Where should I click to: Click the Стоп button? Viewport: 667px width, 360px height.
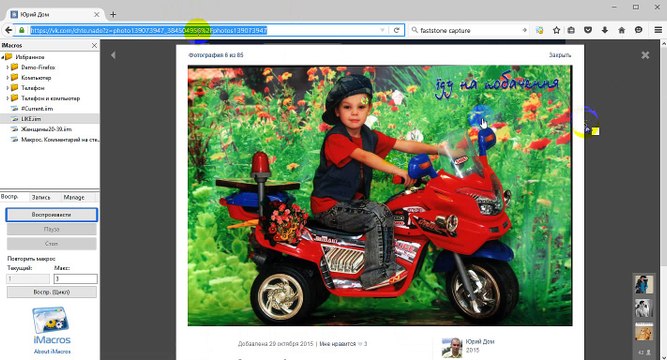coord(51,244)
